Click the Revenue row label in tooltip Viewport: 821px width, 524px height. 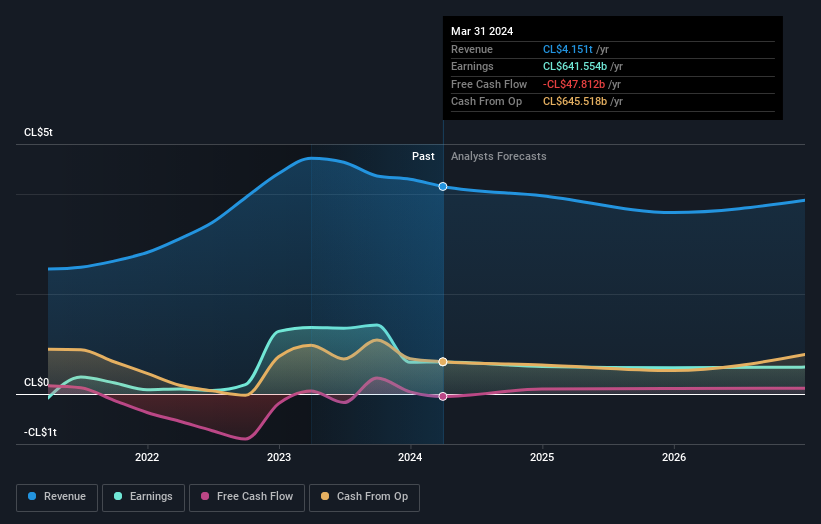coord(472,49)
